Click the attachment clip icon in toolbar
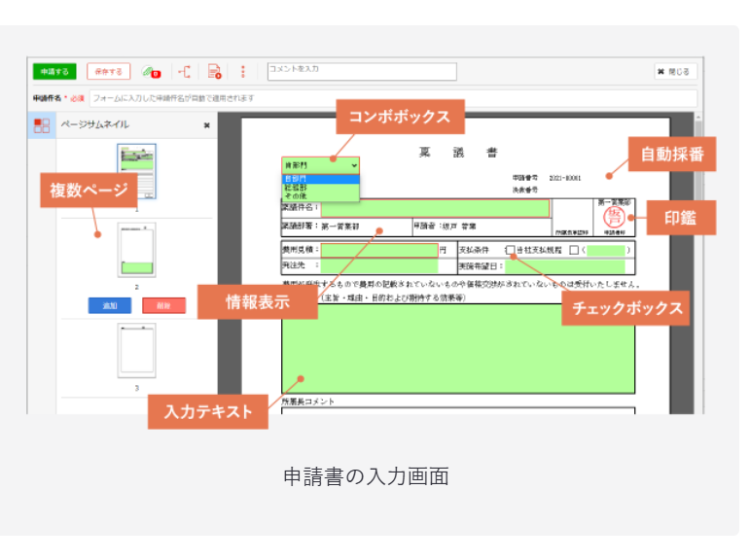 pyautogui.click(x=150, y=72)
